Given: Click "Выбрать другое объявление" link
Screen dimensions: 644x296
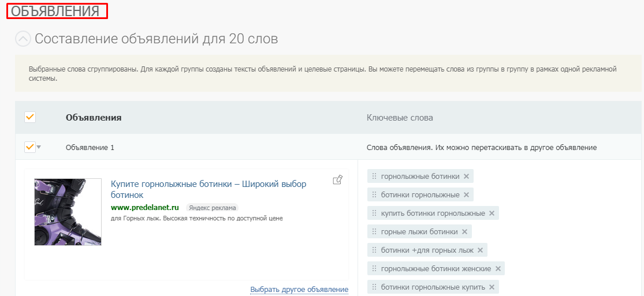Looking at the screenshot, I should 299,290.
